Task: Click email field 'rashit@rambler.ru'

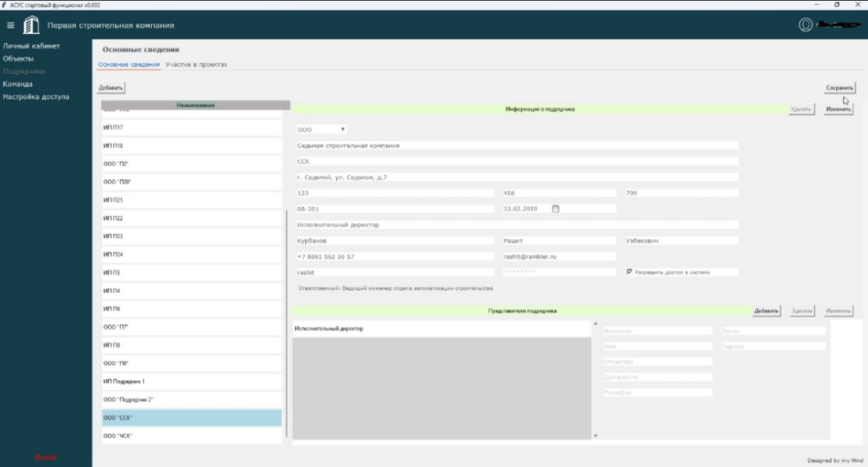Action: [559, 256]
